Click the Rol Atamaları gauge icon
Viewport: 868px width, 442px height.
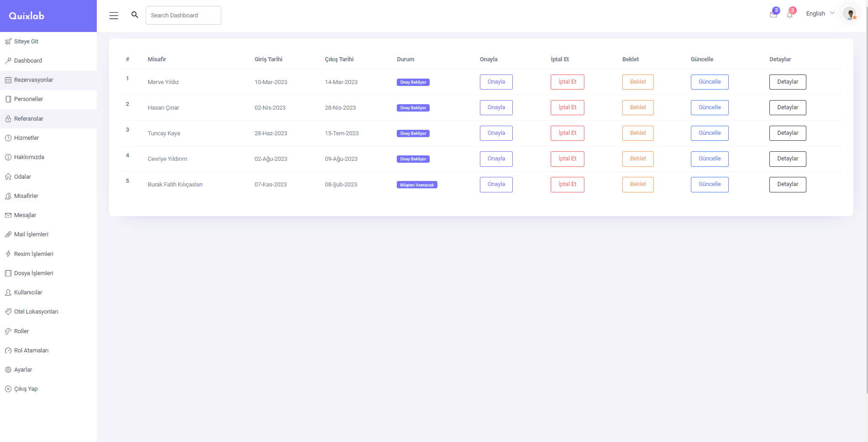click(x=8, y=351)
